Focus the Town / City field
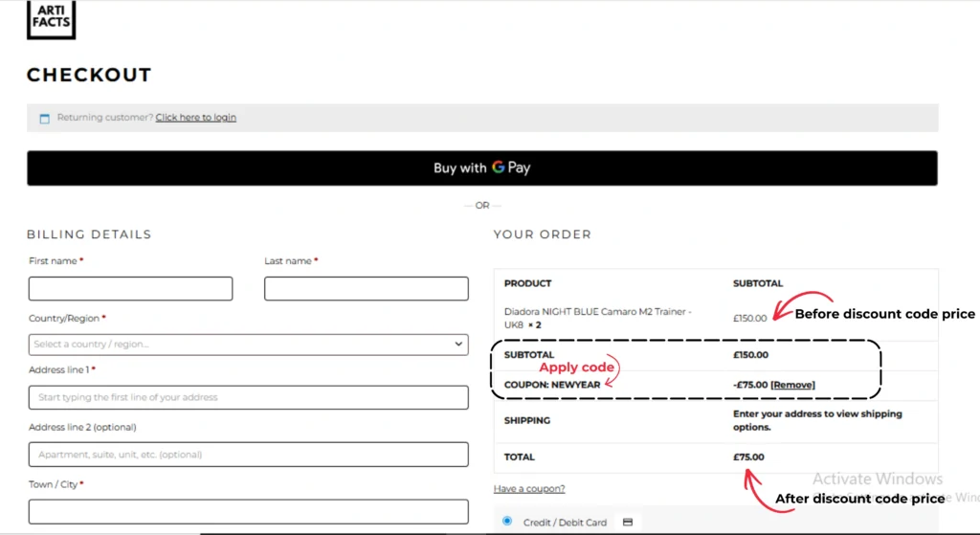The image size is (980, 535). [247, 511]
